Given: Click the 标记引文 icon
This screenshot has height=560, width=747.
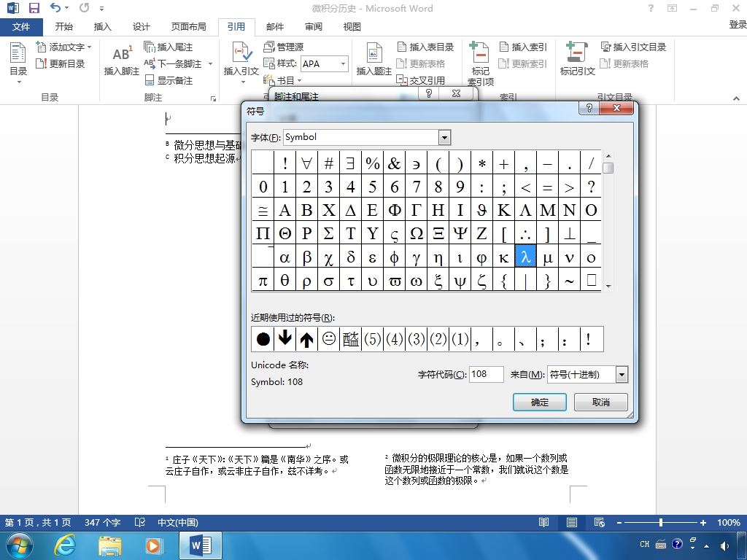Looking at the screenshot, I should point(578,60).
